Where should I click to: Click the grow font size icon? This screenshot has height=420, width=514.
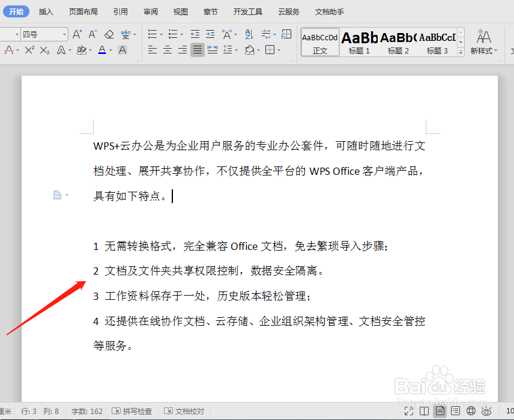tap(77, 34)
